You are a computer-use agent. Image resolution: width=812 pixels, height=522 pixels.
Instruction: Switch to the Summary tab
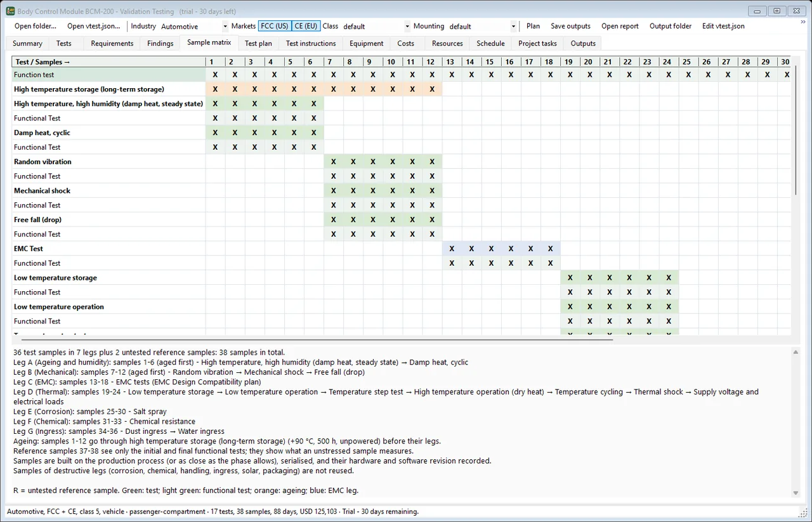(x=27, y=44)
